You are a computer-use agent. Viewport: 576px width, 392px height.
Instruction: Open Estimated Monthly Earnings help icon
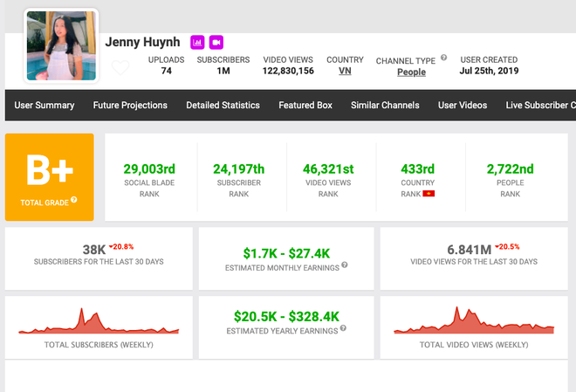345,265
